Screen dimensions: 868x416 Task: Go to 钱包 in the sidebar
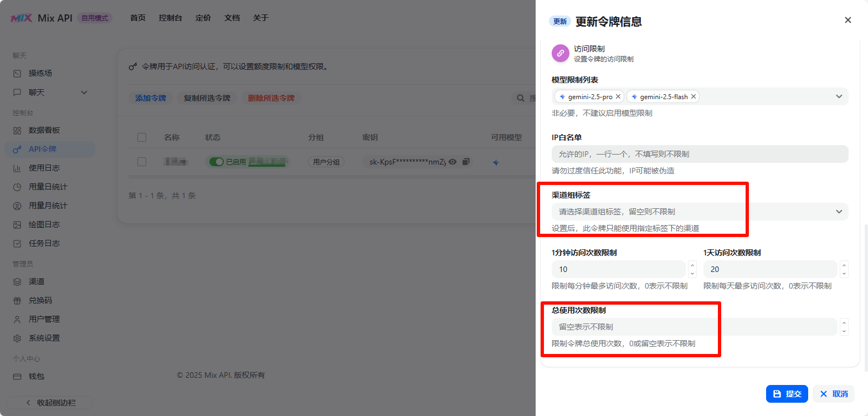[37, 376]
